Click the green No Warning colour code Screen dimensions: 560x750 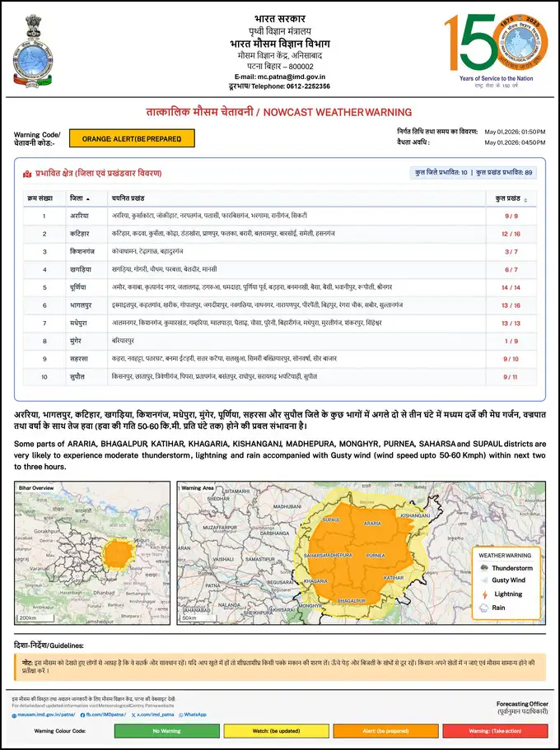(x=166, y=731)
